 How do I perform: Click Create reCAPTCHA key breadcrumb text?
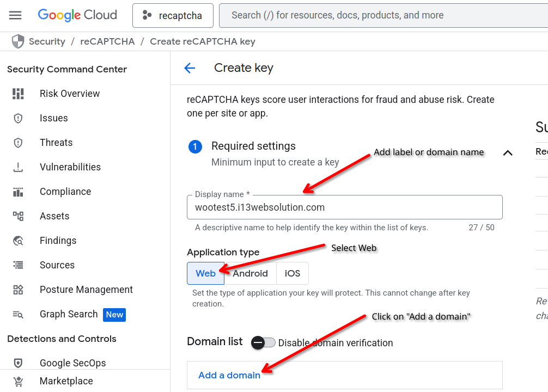point(203,41)
